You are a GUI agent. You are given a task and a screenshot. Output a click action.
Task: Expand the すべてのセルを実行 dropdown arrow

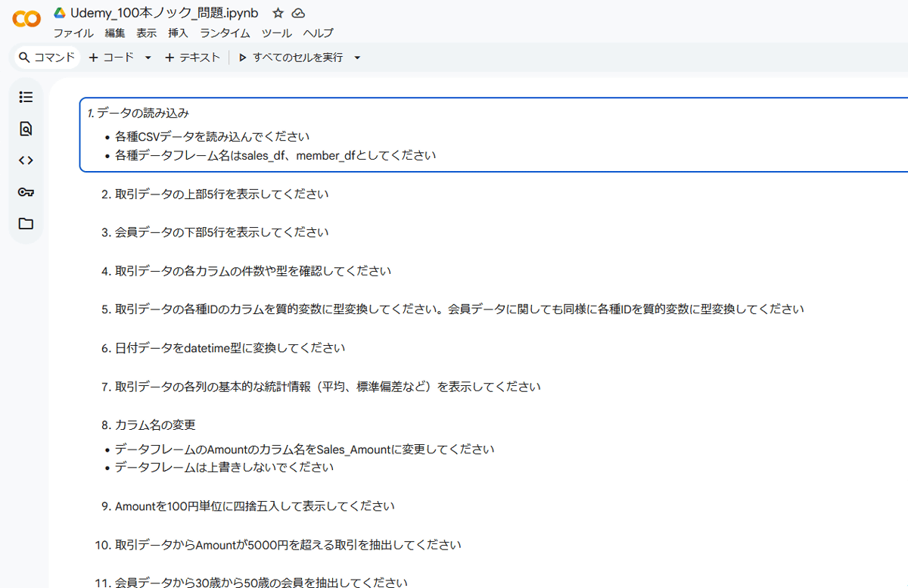coord(358,58)
